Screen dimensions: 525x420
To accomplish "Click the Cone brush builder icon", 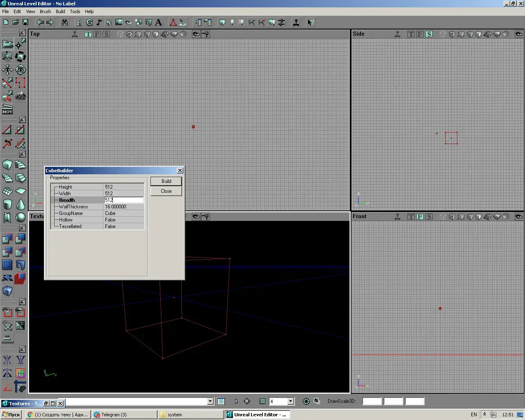I will click(21, 204).
